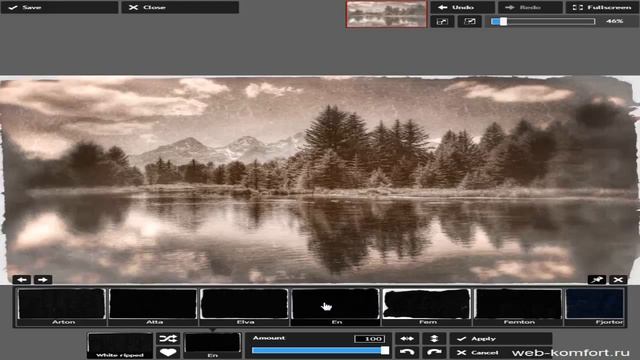Select the Fjorton border thumbnail
This screenshot has width=640, height=360.
coord(595,307)
